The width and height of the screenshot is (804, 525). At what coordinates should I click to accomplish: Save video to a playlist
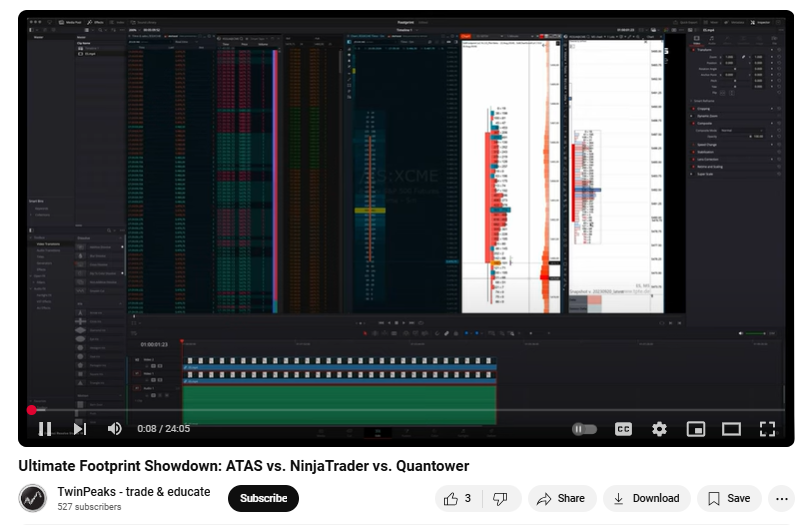[x=729, y=498]
